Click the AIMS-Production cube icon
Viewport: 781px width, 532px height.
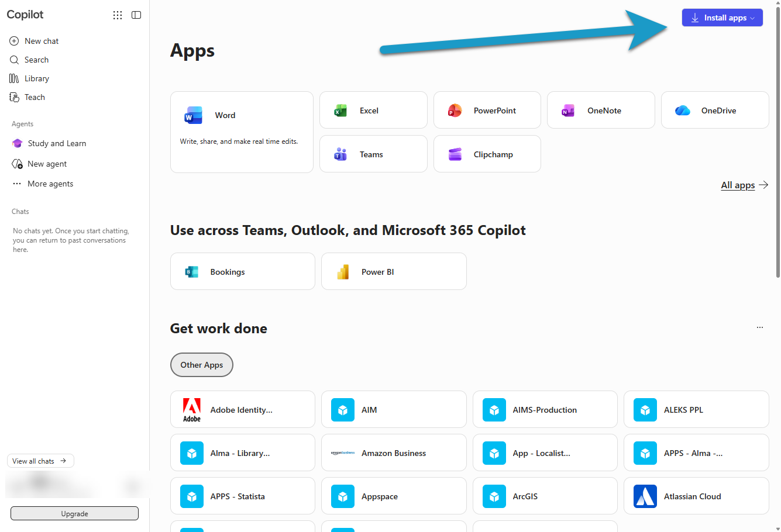tap(494, 410)
